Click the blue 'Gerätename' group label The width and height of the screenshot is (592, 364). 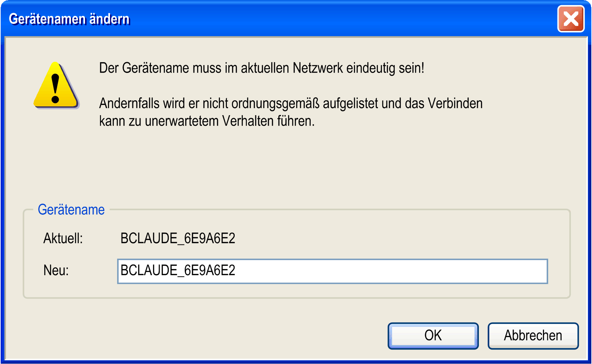pos(71,210)
